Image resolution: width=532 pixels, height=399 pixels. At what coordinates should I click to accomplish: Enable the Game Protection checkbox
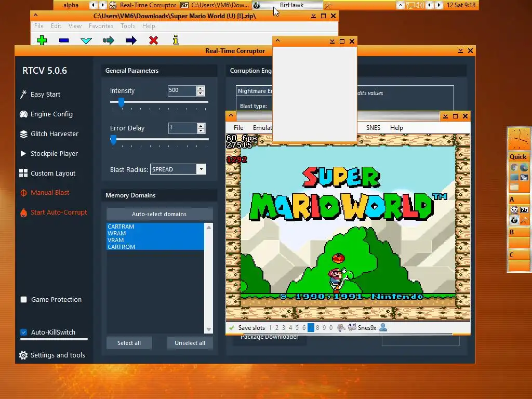[24, 300]
